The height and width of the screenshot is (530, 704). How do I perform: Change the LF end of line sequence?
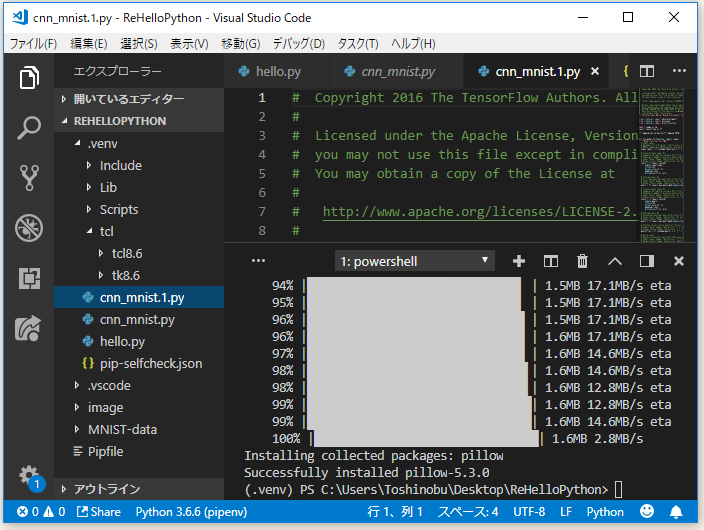point(566,512)
